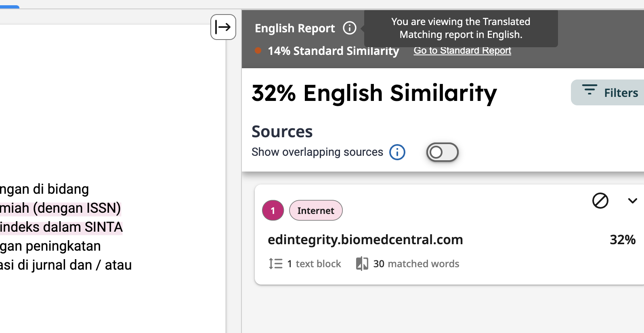The image size is (644, 333).
Task: Click the Internet source type tag
Action: pos(316,210)
